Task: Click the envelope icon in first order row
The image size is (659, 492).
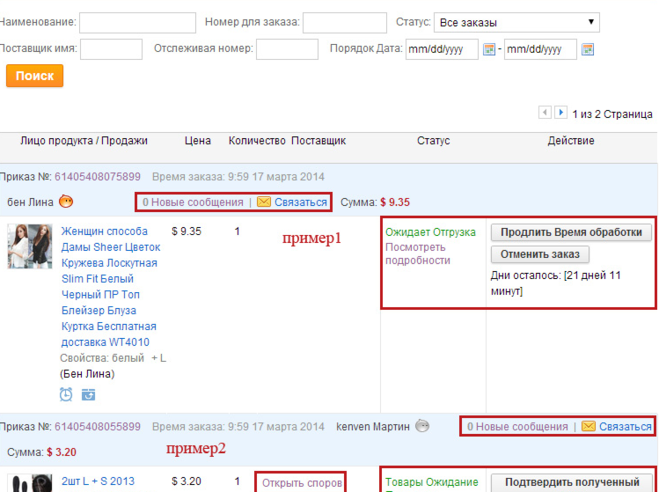Action: point(264,202)
